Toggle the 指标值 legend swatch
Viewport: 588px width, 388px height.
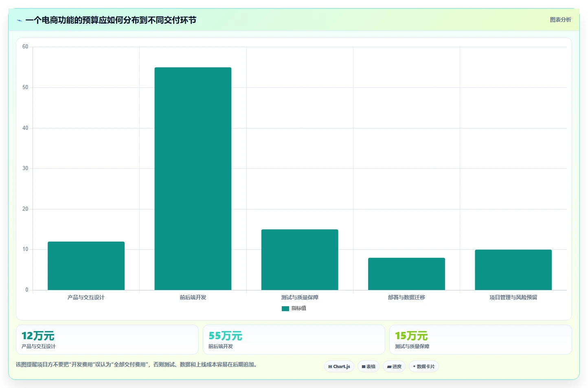[285, 309]
